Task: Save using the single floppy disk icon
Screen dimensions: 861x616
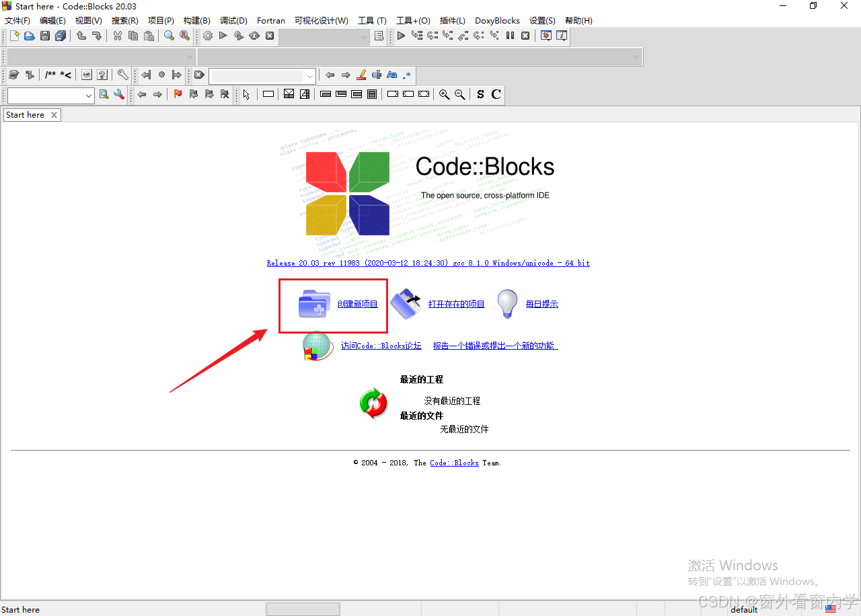Action: click(x=45, y=36)
